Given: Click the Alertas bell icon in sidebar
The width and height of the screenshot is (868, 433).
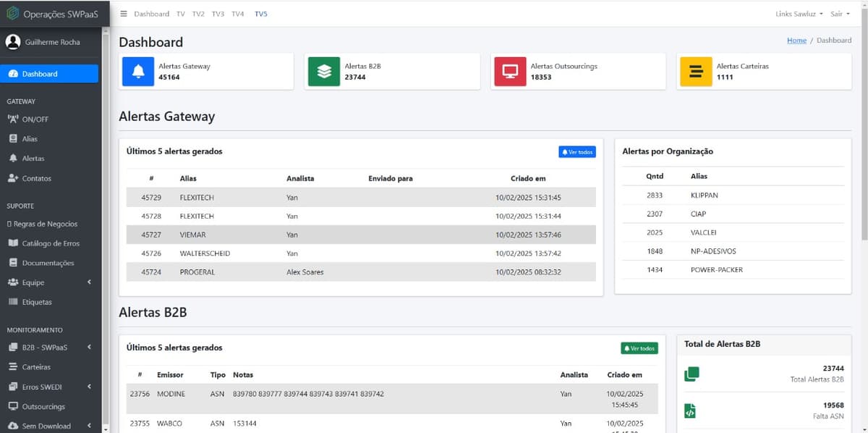Looking at the screenshot, I should 13,159.
